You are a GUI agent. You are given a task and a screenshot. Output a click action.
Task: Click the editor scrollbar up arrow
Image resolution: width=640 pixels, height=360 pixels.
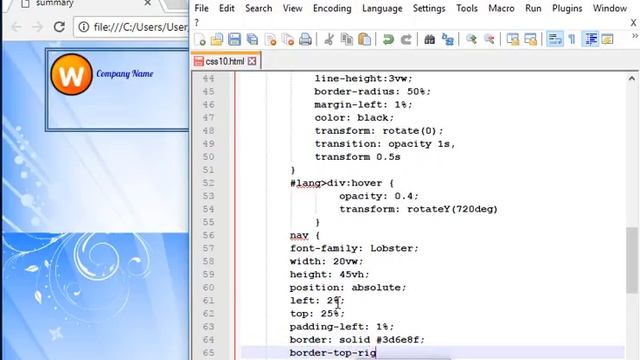[631, 78]
